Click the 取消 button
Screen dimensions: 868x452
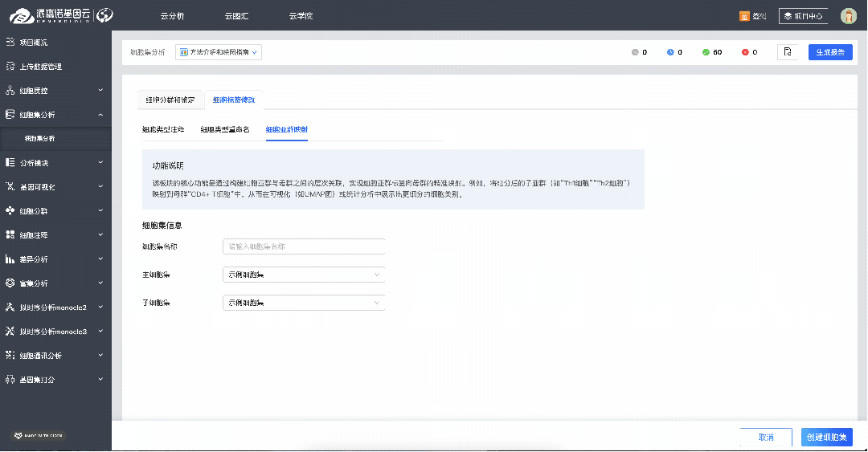pos(766,437)
